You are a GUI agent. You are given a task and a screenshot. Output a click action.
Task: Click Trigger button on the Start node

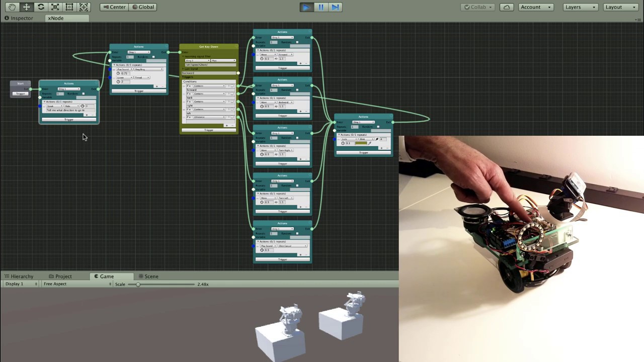(20, 94)
